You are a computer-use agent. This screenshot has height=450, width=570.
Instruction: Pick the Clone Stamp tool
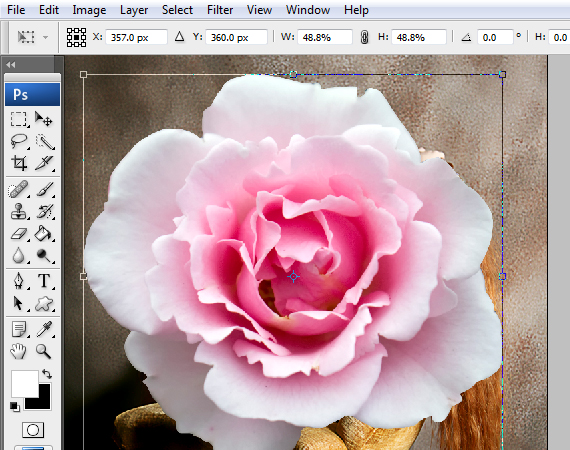(x=19, y=211)
